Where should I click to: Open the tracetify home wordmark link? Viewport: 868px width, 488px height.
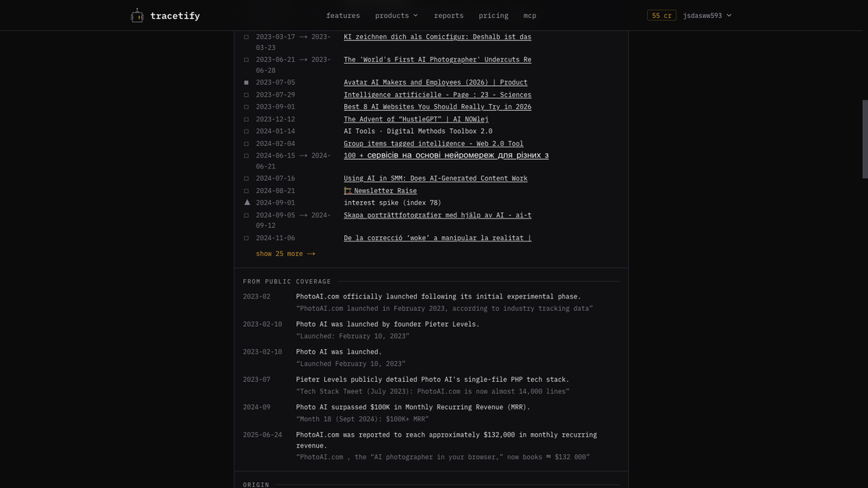point(175,15)
